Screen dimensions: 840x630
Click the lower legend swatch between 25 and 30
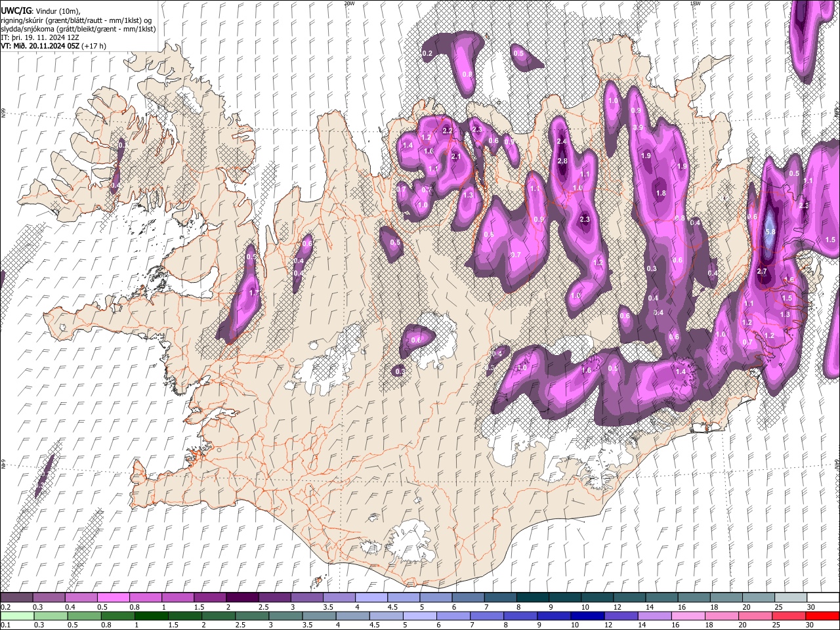[x=789, y=616]
